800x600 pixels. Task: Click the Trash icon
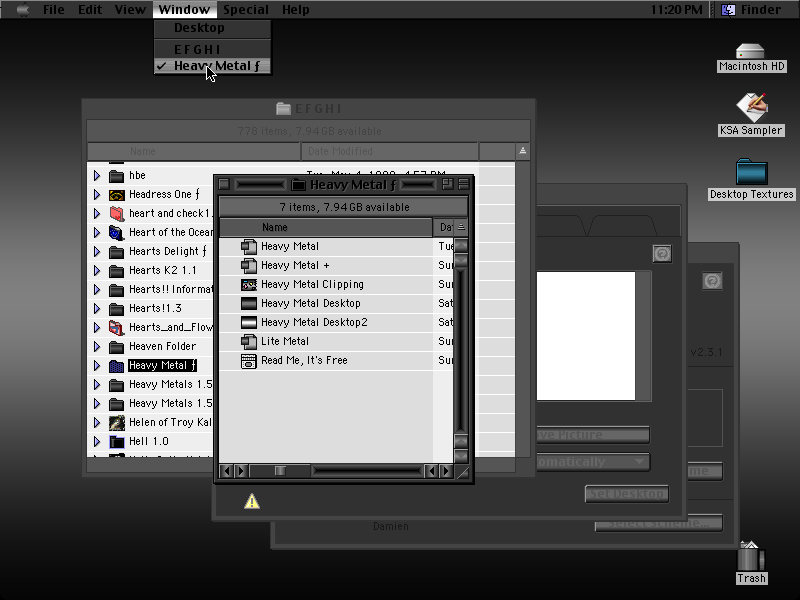[x=751, y=556]
